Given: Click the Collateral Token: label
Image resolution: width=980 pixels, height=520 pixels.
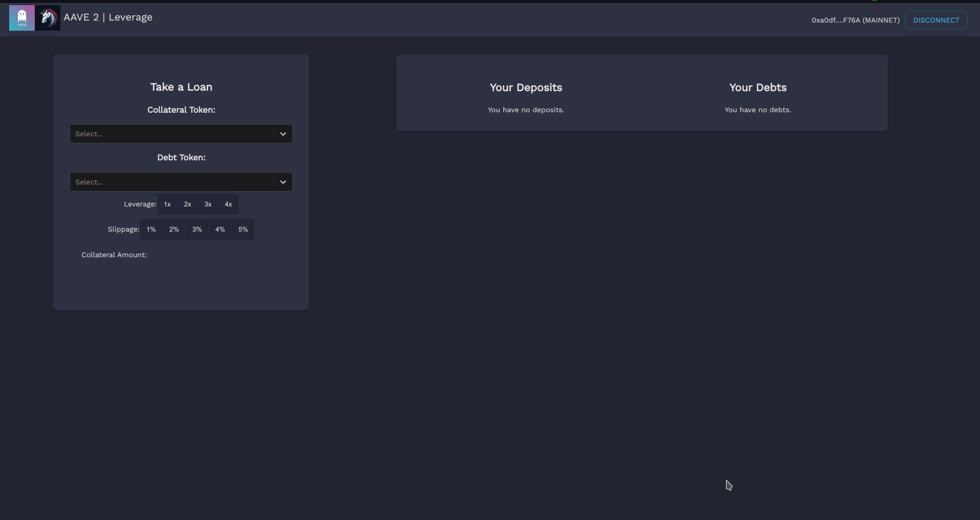Looking at the screenshot, I should coord(181,110).
